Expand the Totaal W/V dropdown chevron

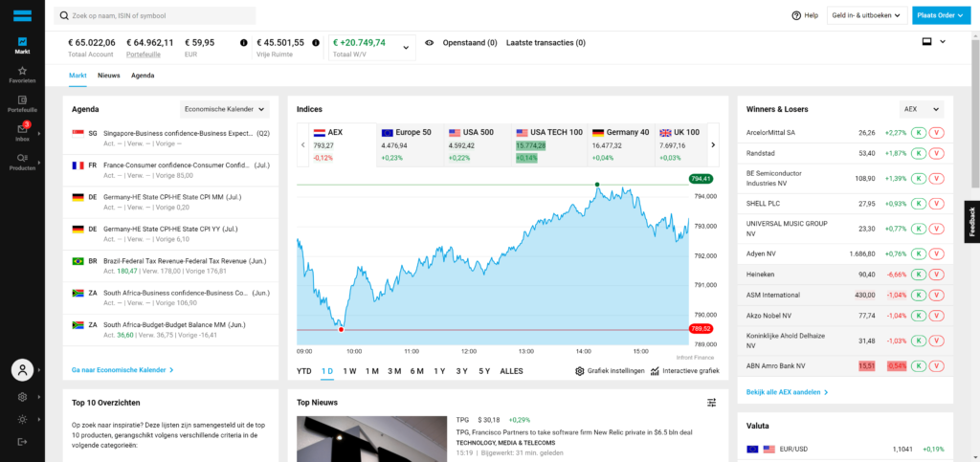point(405,48)
